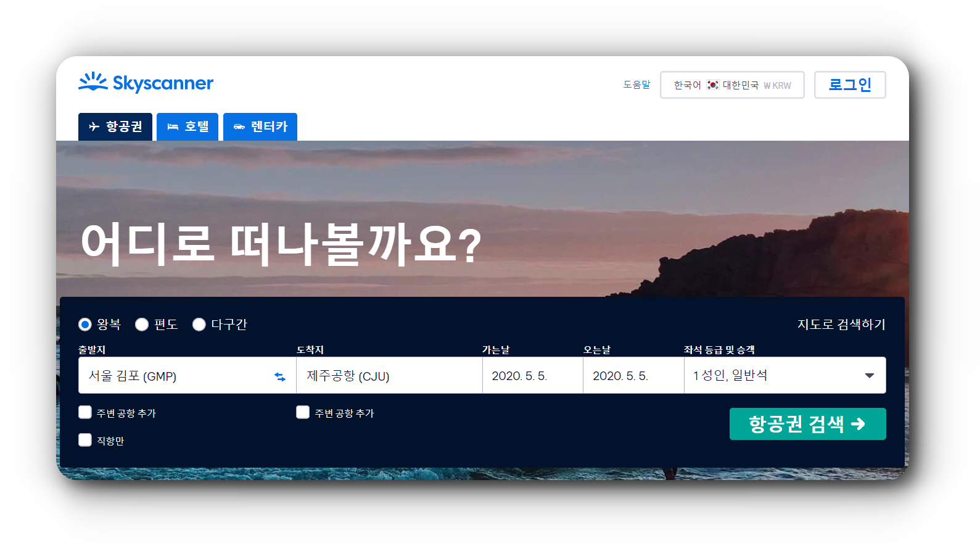
Task: Select the 다구간 multi-city radio button
Action: (x=199, y=325)
